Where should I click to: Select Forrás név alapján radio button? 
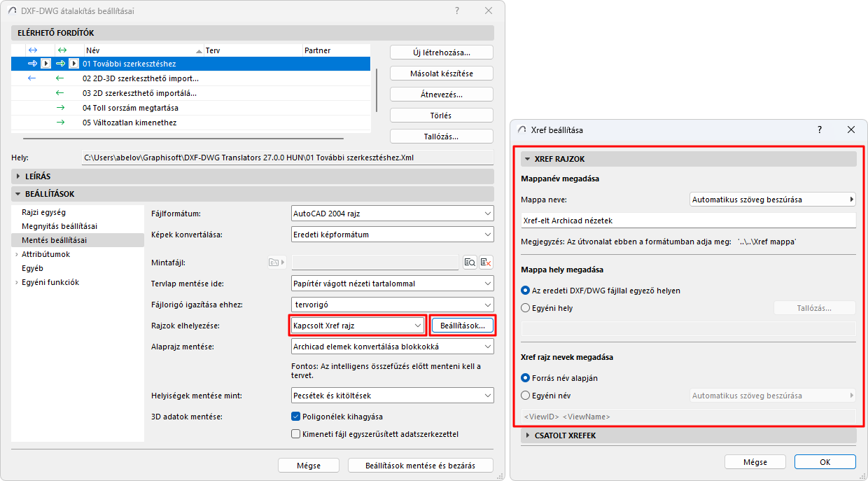click(x=526, y=378)
